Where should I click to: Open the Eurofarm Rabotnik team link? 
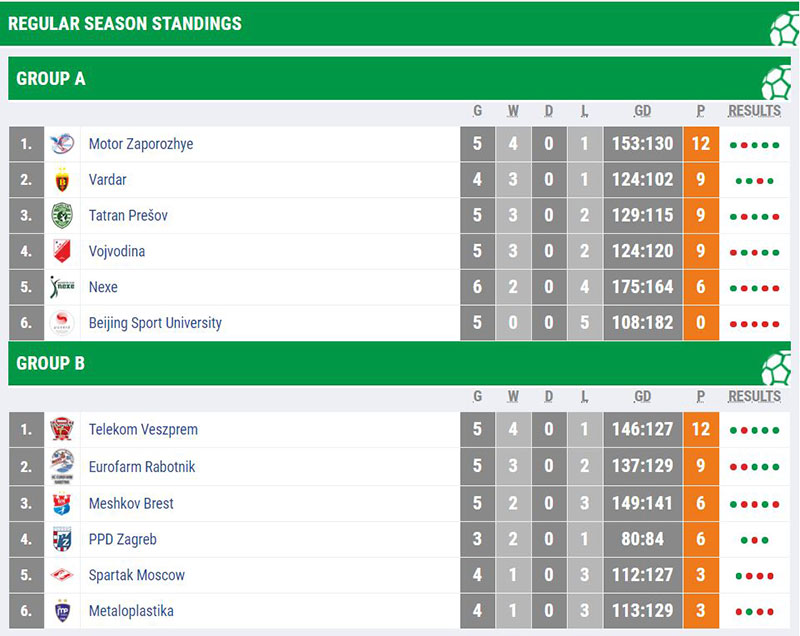coord(142,467)
